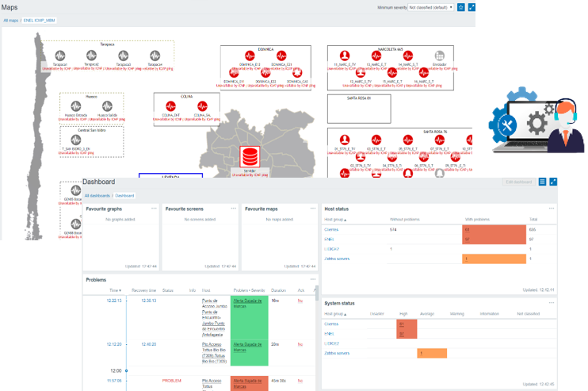Click Zabbix servers orange problems cell

pyautogui.click(x=494, y=259)
